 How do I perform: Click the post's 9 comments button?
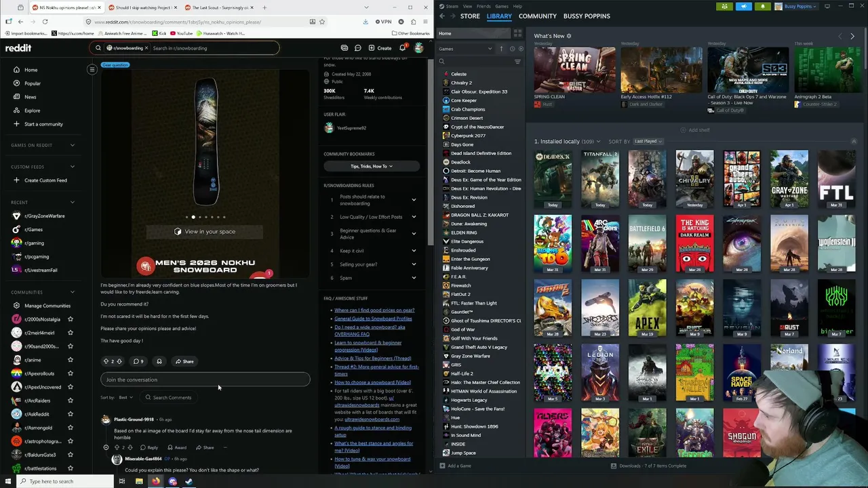[138, 361]
